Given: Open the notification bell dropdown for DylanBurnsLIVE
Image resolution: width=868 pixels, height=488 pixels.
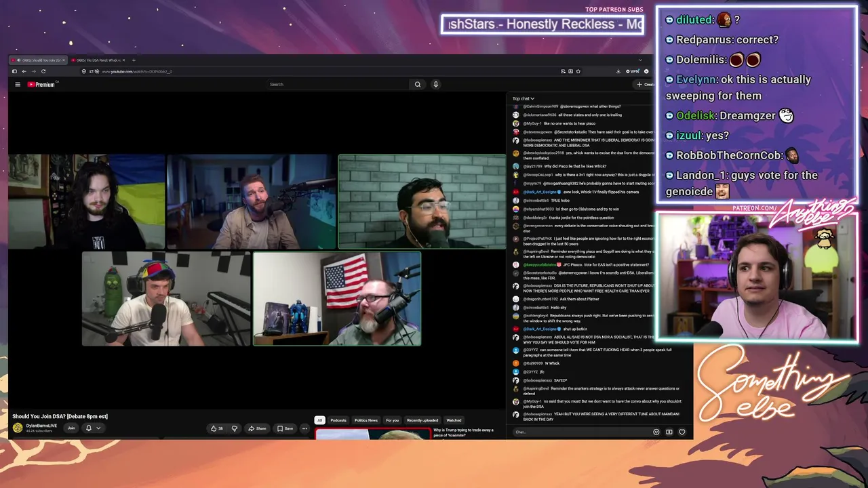Looking at the screenshot, I should click(x=93, y=428).
